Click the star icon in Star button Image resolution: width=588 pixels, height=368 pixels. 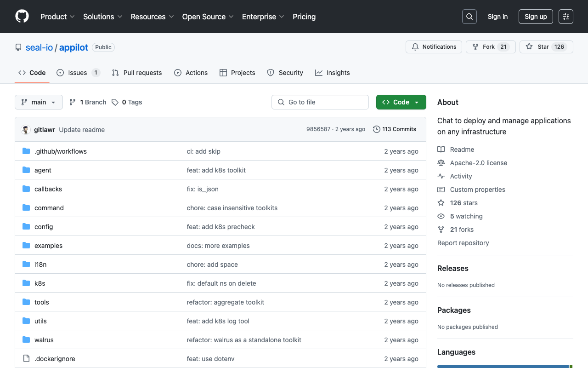(529, 47)
